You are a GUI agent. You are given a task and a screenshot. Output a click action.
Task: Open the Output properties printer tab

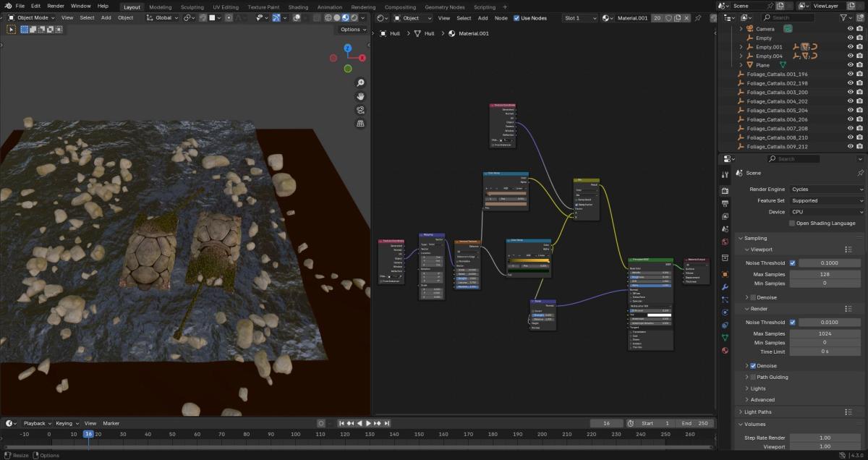(725, 203)
